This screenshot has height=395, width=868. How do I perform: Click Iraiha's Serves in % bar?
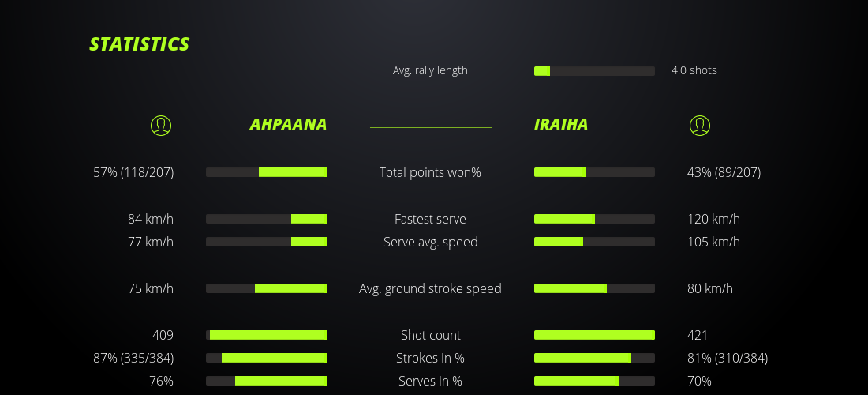pos(594,381)
